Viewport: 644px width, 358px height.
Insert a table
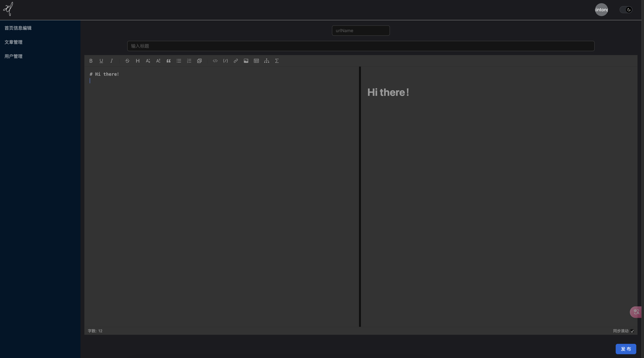tap(256, 61)
